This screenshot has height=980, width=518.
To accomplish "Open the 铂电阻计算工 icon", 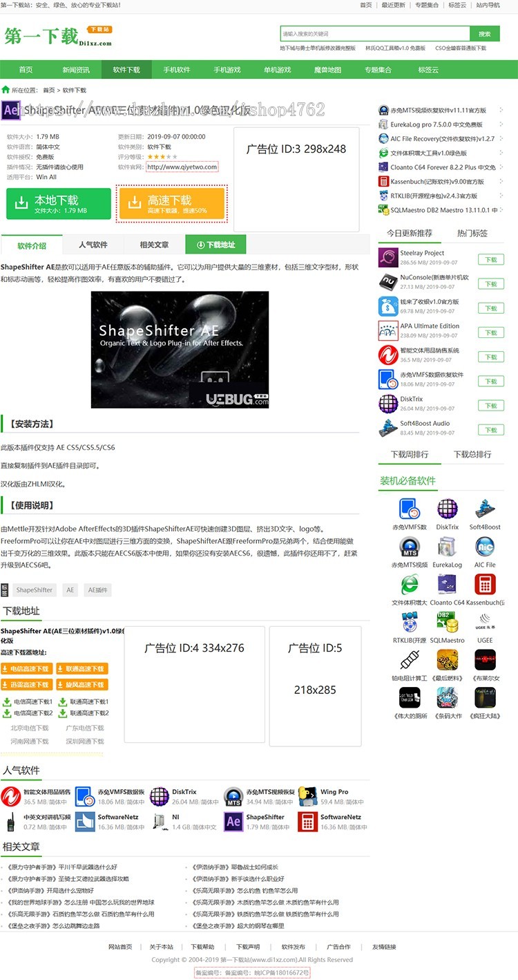I will pos(410,660).
